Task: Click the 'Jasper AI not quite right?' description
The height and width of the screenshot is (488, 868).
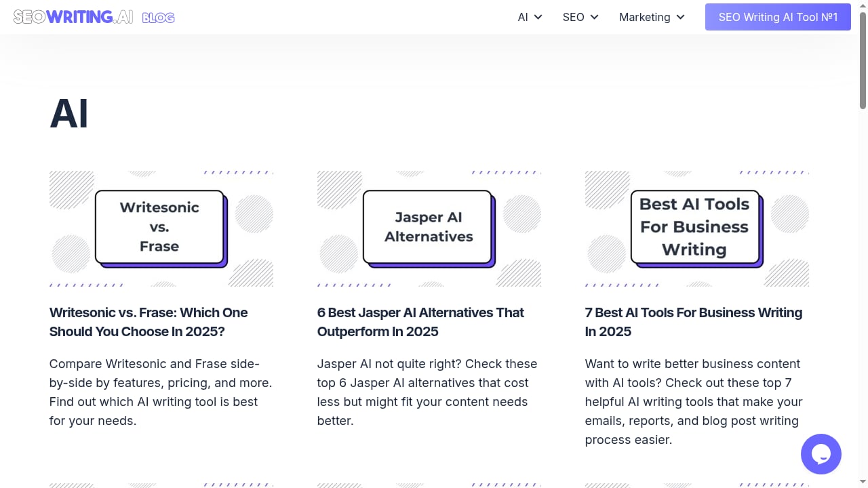Action: (427, 392)
